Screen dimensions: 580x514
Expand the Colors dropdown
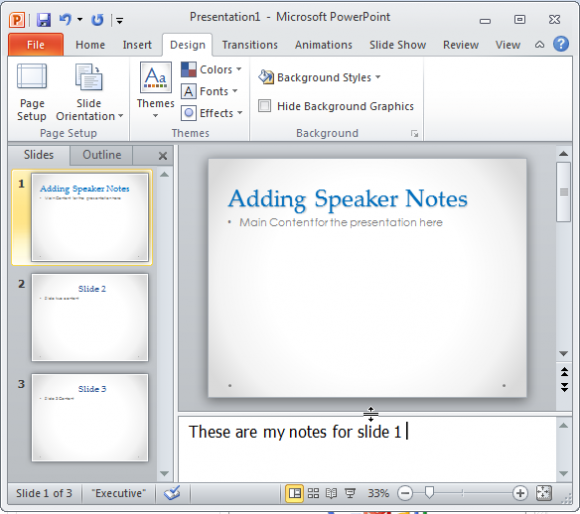click(x=211, y=70)
